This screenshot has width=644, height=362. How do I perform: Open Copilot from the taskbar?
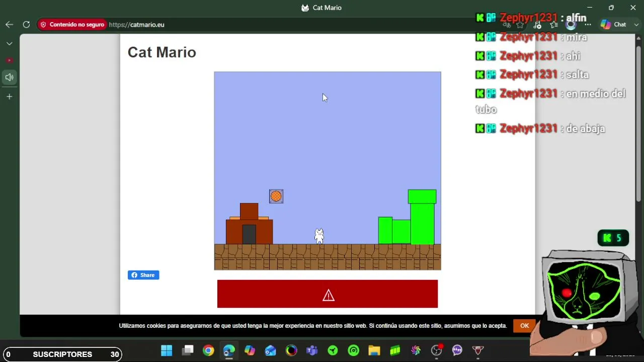(250, 350)
